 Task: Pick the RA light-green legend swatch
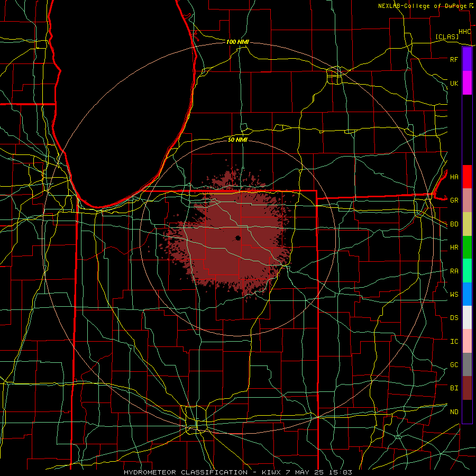click(x=467, y=271)
